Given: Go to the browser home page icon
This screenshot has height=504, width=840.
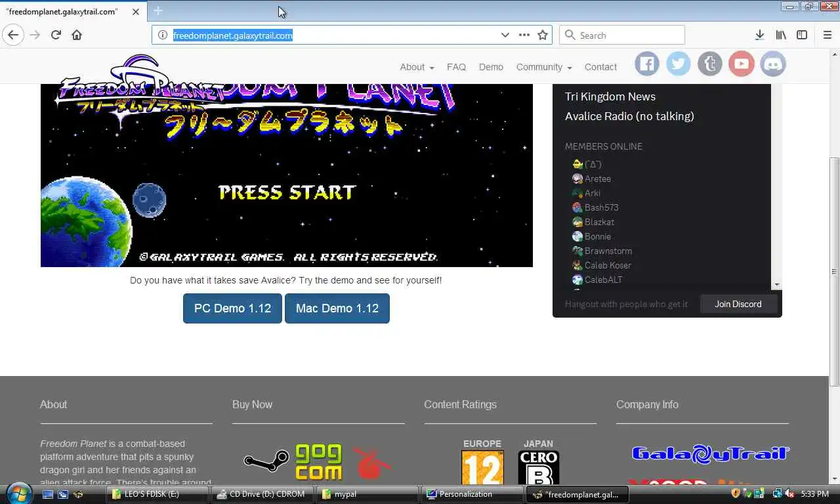Looking at the screenshot, I should [x=77, y=35].
